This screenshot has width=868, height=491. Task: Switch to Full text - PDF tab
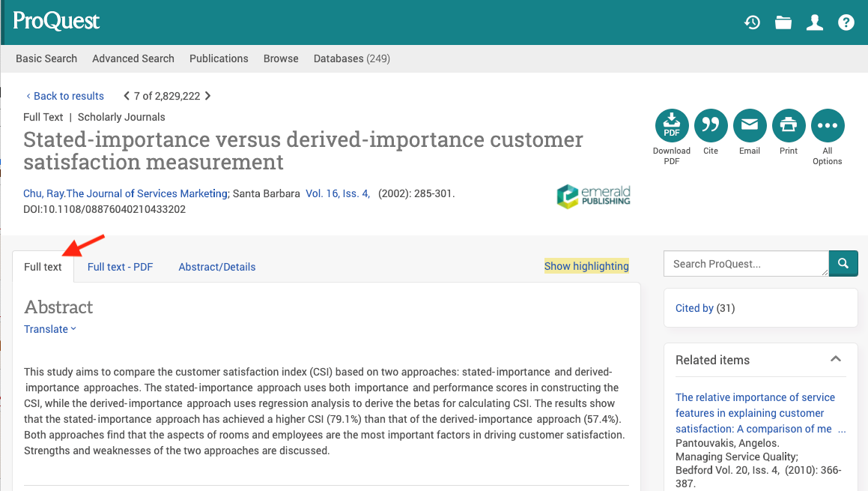point(120,267)
